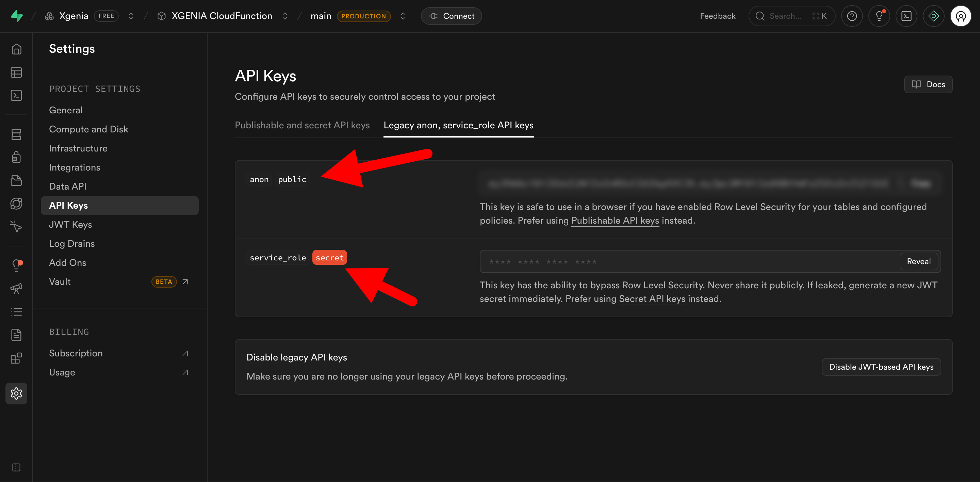The height and width of the screenshot is (482, 980).
Task: Open the help question-mark icon
Action: [x=852, y=16]
